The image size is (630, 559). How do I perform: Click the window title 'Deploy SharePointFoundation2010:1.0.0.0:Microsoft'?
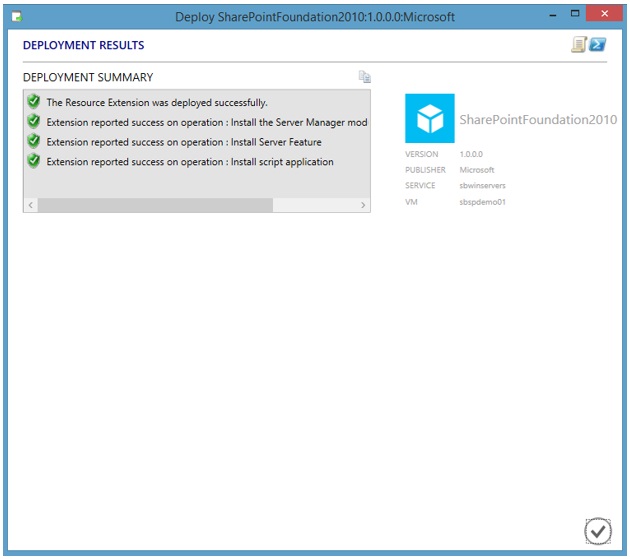[x=315, y=17]
